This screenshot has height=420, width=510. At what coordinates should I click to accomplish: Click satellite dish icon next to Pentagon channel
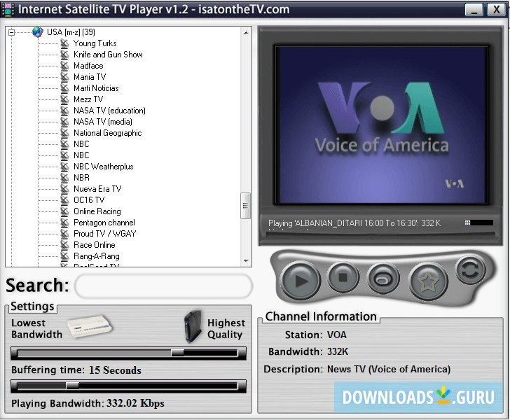point(64,223)
